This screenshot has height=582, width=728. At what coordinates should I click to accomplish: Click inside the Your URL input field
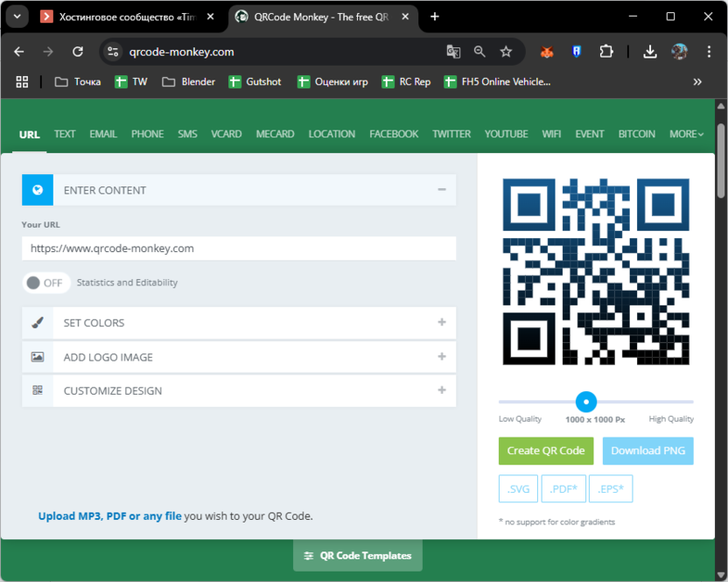click(x=239, y=249)
